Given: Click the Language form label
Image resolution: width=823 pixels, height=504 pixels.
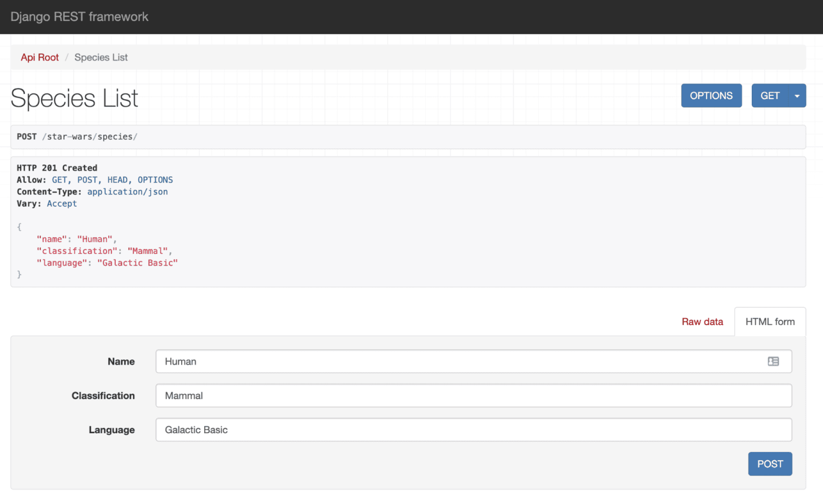Looking at the screenshot, I should click(111, 430).
